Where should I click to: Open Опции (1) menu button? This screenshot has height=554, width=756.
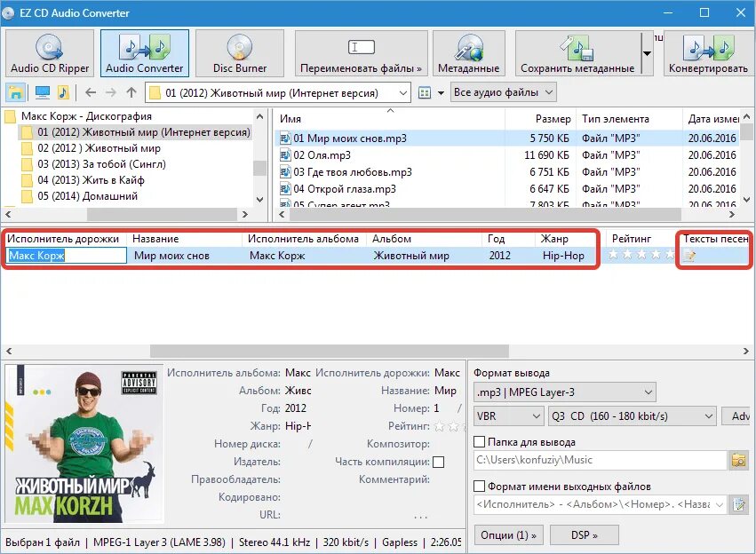509,535
